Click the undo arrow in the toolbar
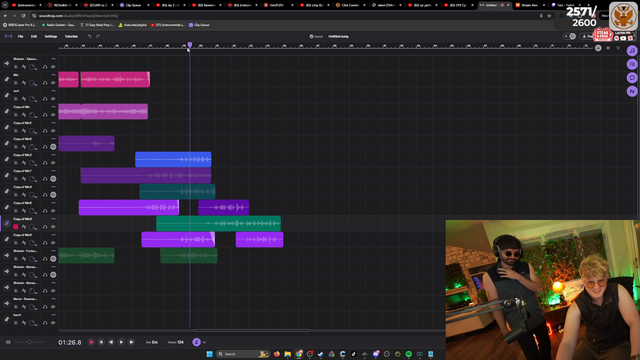 (x=89, y=36)
